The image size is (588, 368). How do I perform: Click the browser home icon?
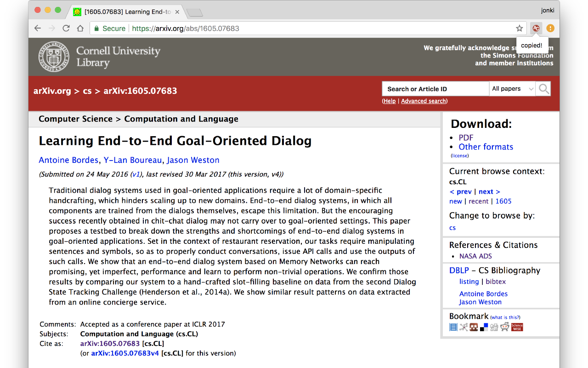tap(80, 28)
